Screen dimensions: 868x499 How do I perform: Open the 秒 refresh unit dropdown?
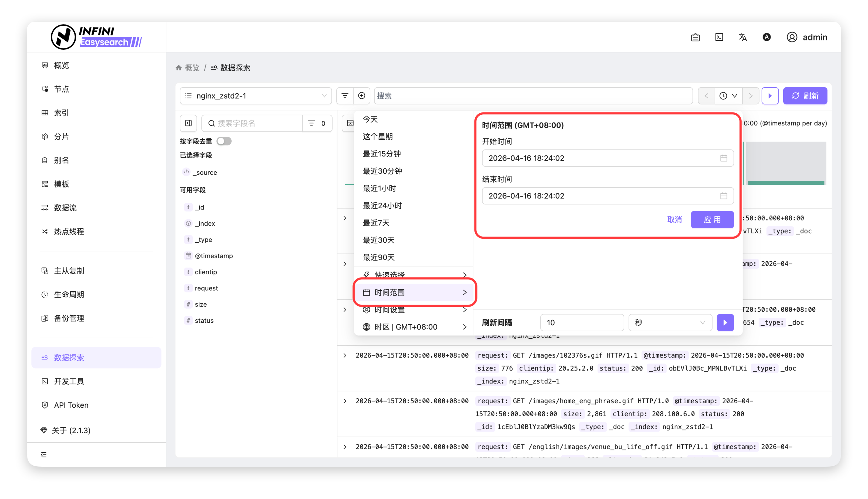pos(670,323)
